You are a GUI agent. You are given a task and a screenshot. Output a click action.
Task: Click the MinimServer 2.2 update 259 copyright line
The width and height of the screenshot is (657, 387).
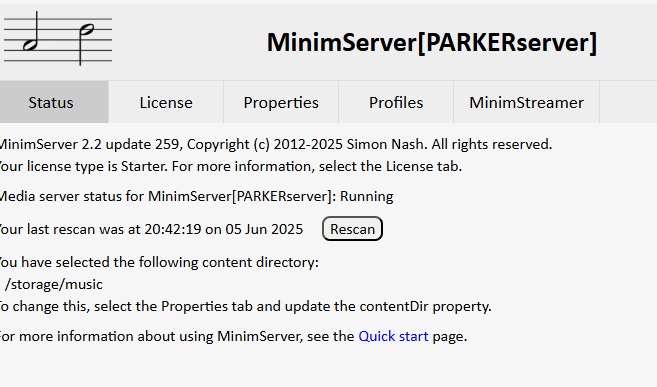point(276,144)
